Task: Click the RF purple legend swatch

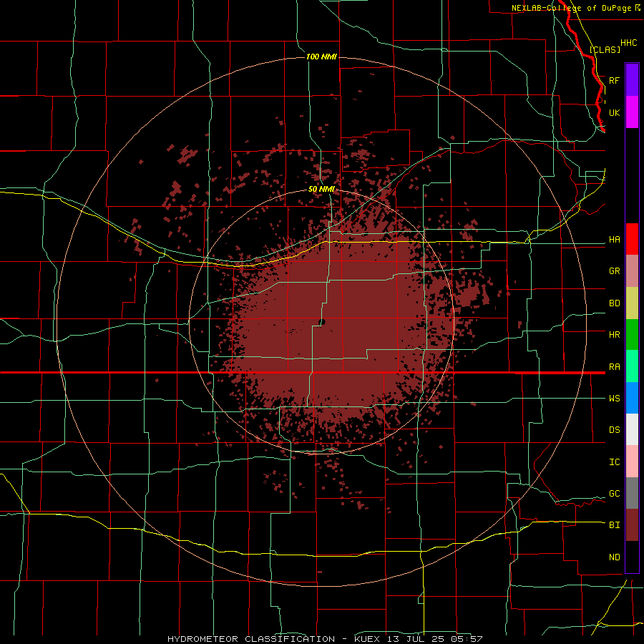Action: coord(632,80)
